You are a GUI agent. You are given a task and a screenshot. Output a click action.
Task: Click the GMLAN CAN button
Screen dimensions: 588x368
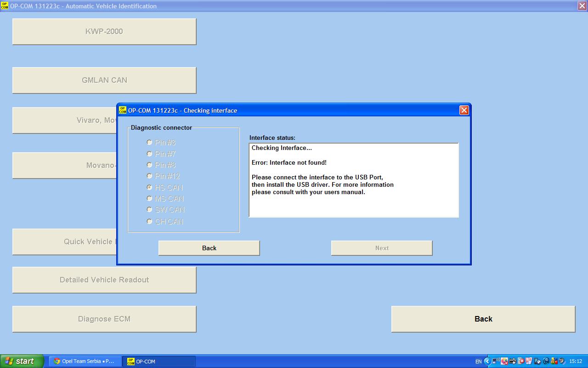click(104, 80)
